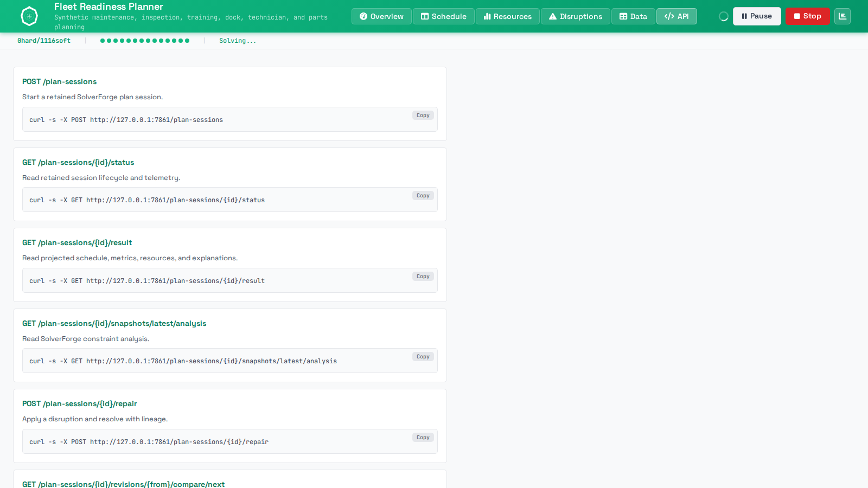Copy the repair endpoint curl command
Screen dimensions: 868x488
pos(423,438)
